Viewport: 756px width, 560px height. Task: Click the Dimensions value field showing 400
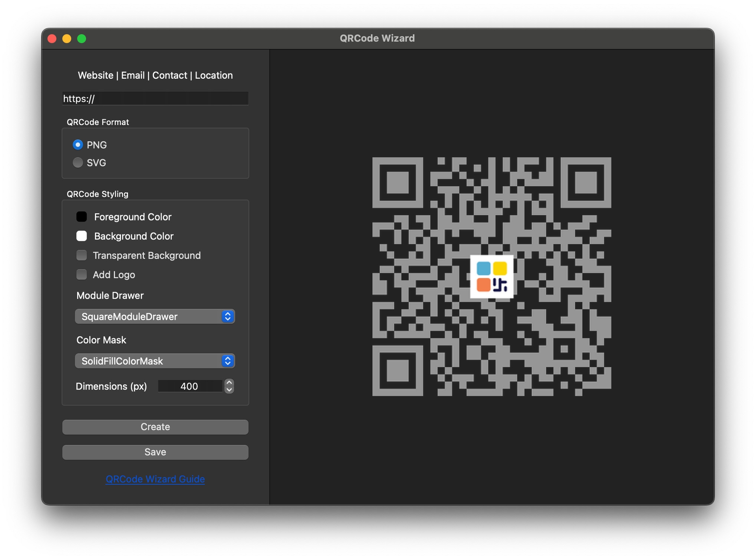(190, 386)
